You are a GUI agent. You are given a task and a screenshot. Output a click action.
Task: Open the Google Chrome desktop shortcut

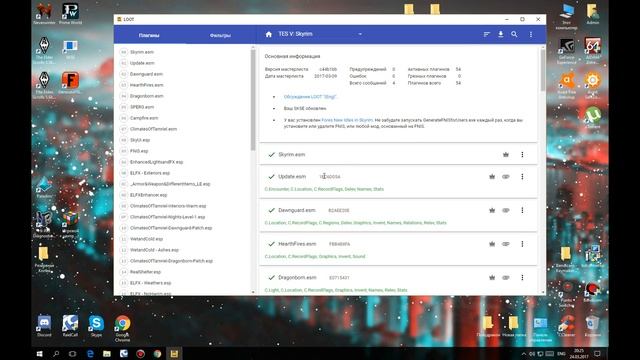pyautogui.click(x=122, y=328)
